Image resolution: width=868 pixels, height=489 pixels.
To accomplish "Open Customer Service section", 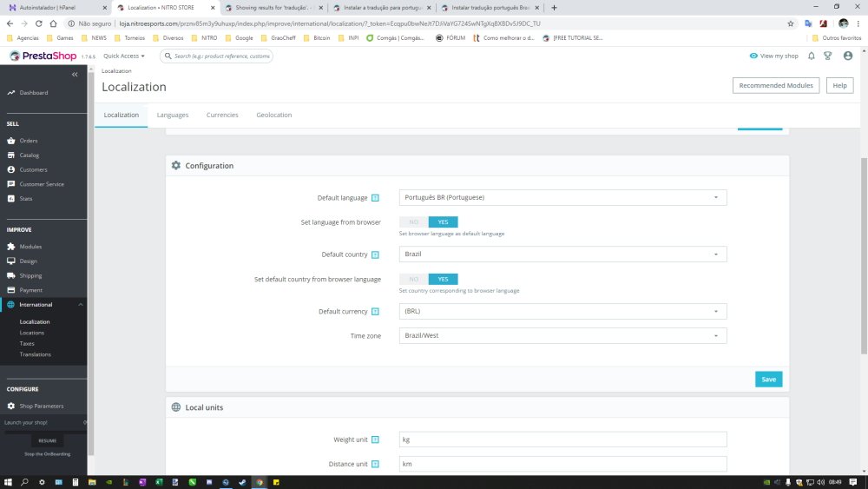I will [x=42, y=184].
